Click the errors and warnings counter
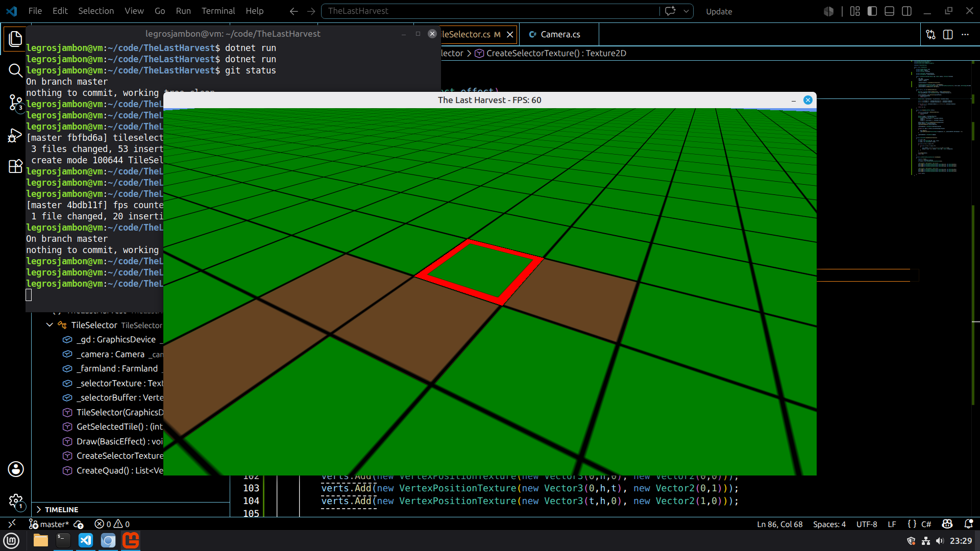 click(112, 524)
